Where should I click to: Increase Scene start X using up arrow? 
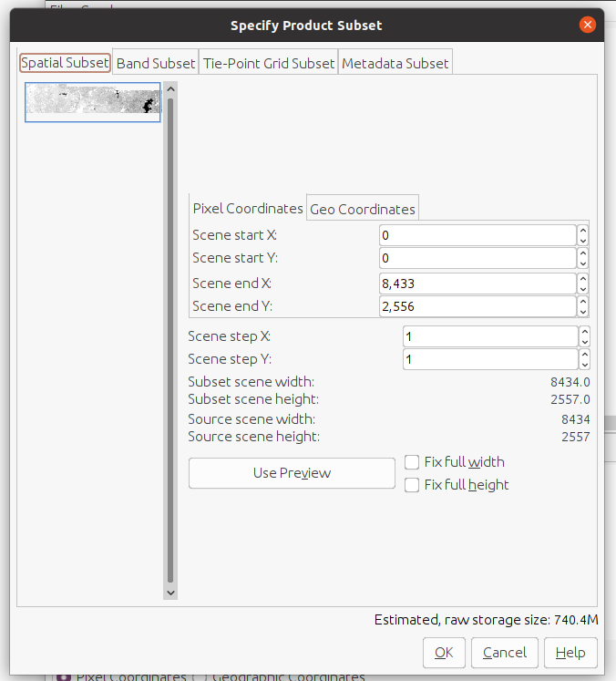pos(583,231)
